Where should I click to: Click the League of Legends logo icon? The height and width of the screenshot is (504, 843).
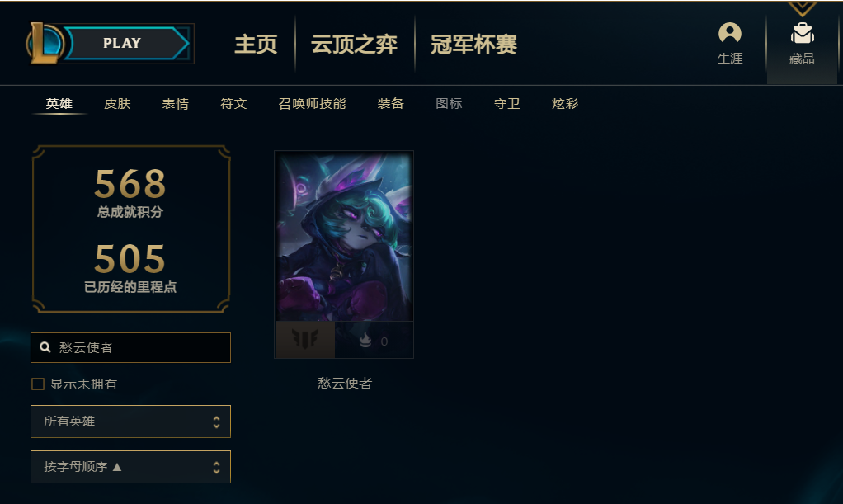45,43
